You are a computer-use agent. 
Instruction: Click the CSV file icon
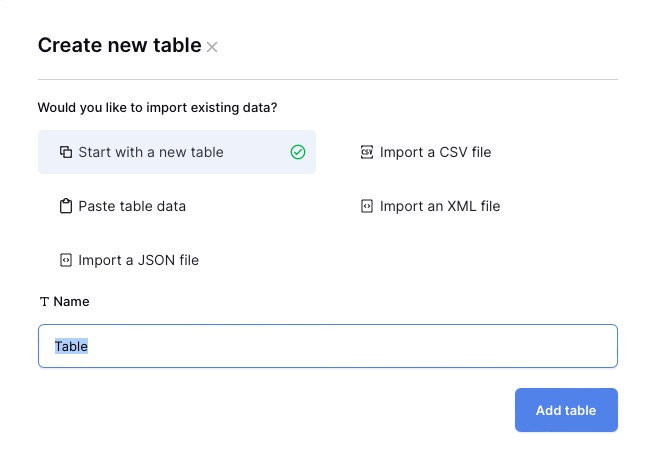point(367,152)
